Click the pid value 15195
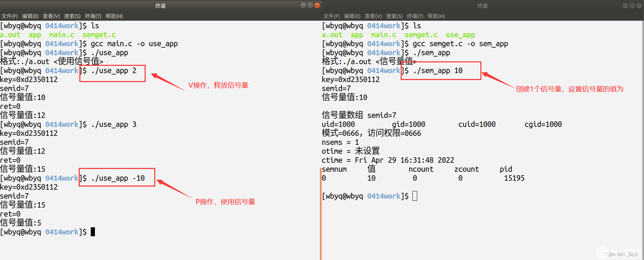The image size is (644, 260). point(514,178)
